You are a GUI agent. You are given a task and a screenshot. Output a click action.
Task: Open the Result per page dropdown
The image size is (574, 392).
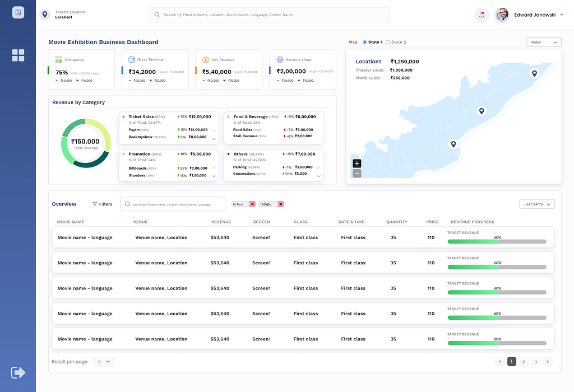(104, 362)
